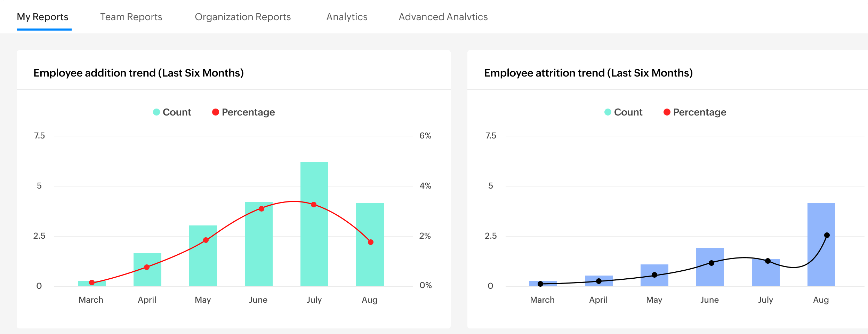Open the Analytics tab

click(347, 17)
